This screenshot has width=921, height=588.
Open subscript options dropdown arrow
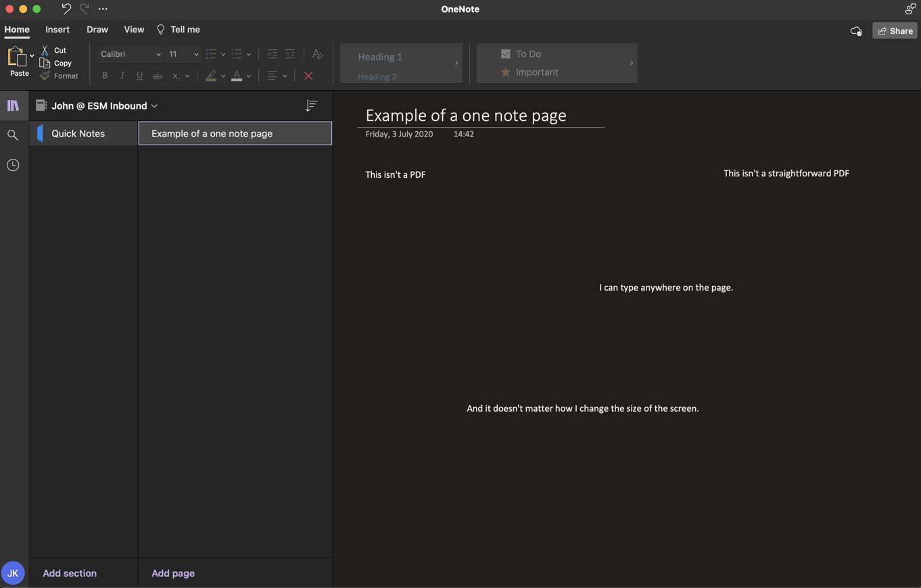[187, 76]
